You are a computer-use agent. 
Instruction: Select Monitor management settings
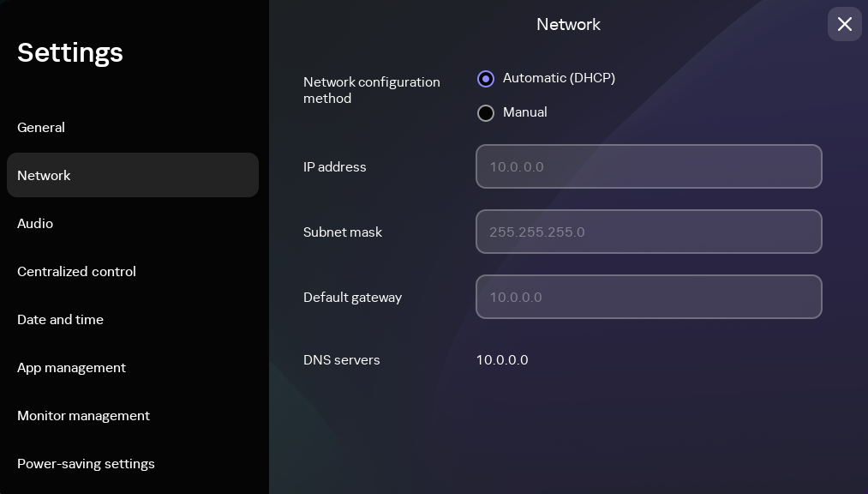point(83,415)
